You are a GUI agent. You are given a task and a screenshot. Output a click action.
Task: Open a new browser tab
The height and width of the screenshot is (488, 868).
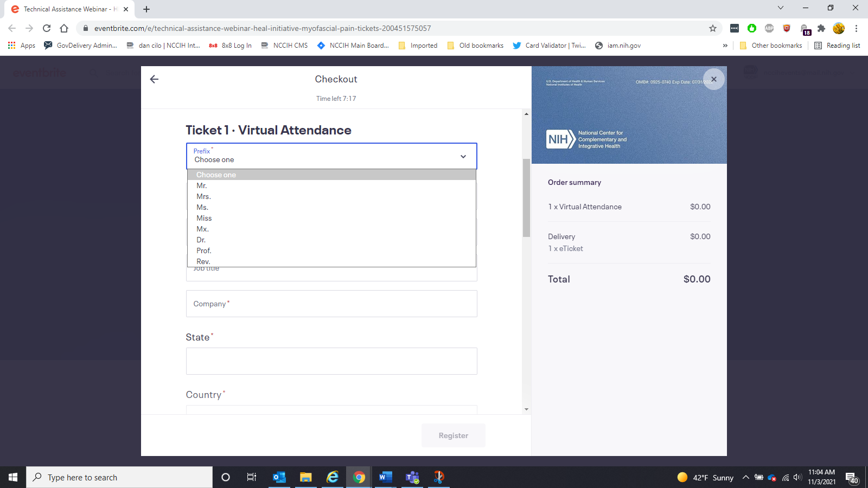coord(146,9)
